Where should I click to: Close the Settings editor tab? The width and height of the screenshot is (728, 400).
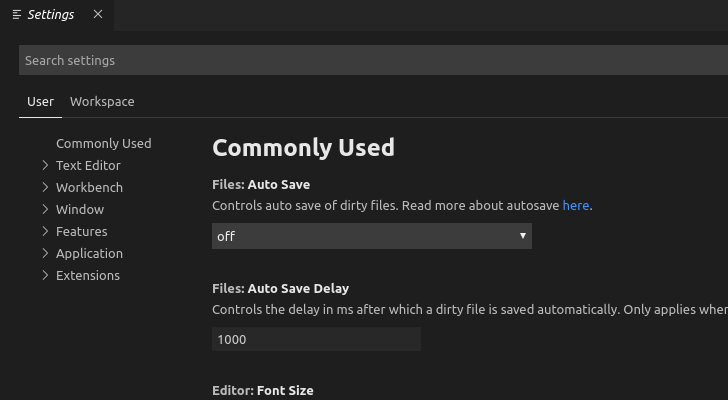(x=97, y=15)
